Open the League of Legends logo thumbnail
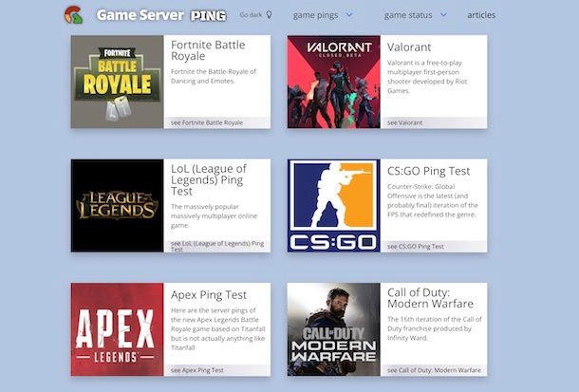Viewport: 579px width, 392px height. (x=117, y=206)
